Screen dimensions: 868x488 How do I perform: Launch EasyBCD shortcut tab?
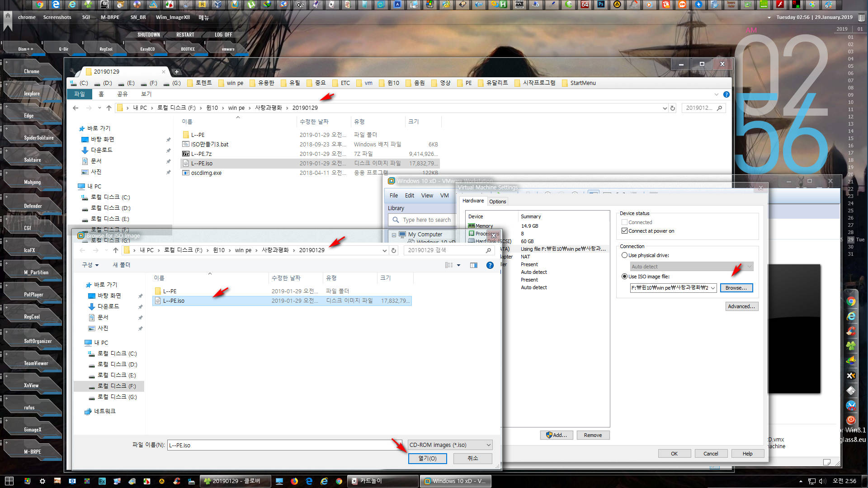147,49
